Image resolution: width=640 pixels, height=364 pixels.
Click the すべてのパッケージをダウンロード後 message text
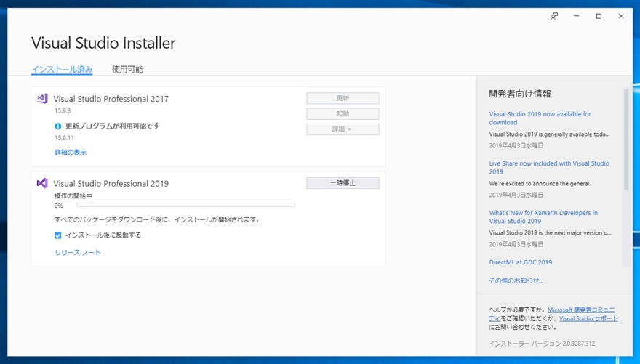(x=158, y=219)
